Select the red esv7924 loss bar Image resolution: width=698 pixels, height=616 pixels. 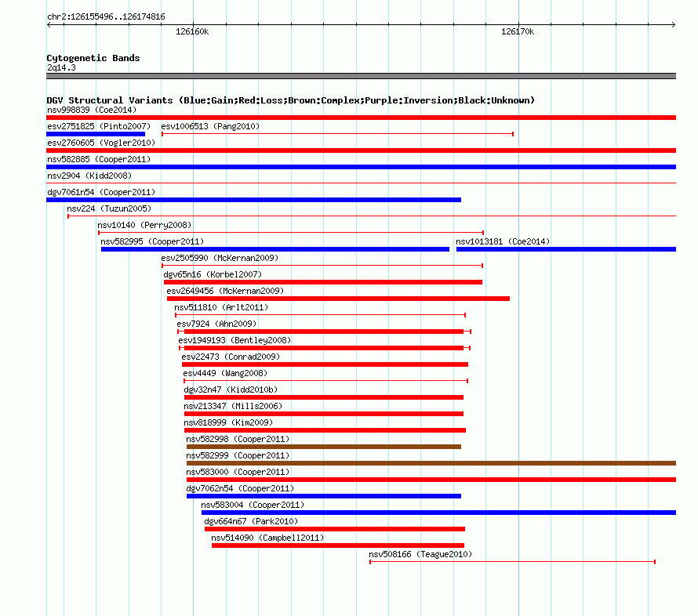pos(324,332)
